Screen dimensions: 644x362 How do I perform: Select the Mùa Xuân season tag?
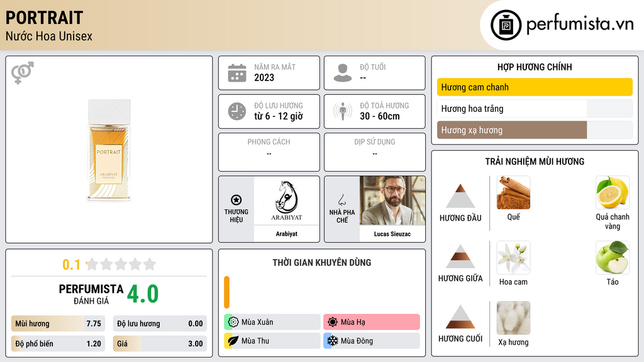click(272, 322)
